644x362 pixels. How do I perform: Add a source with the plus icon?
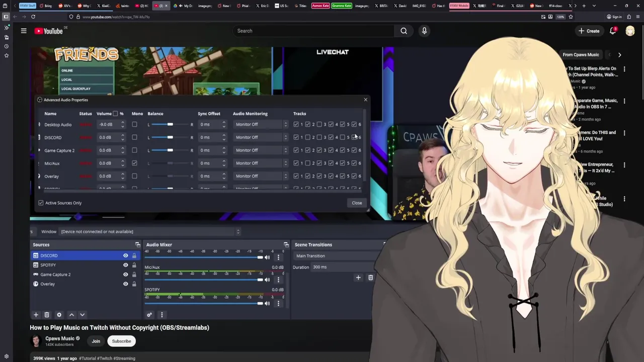pos(36,315)
